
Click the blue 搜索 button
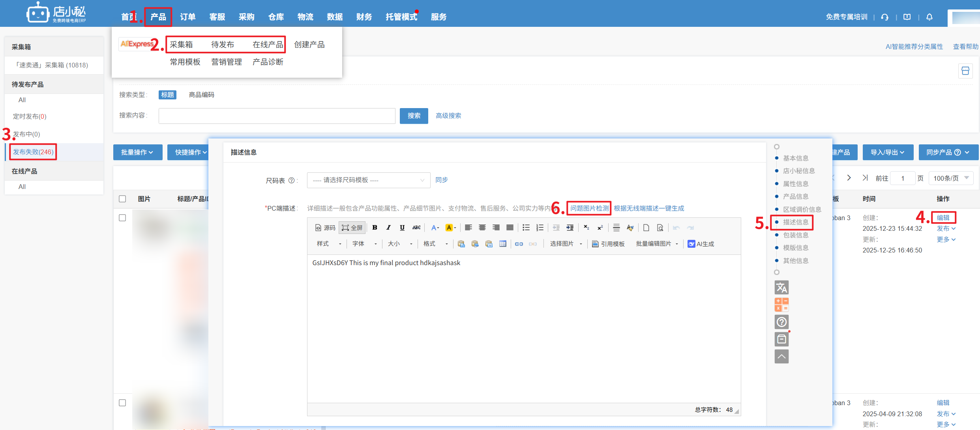[x=414, y=116]
